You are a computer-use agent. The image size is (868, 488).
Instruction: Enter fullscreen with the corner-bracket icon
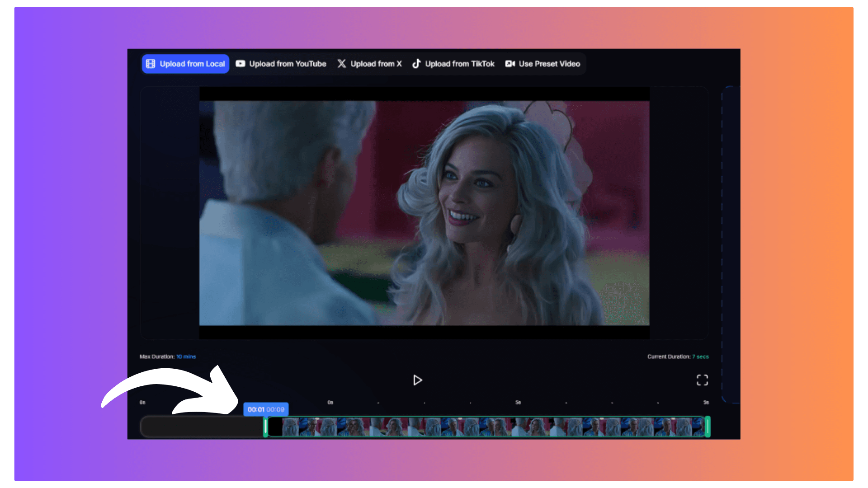point(702,380)
